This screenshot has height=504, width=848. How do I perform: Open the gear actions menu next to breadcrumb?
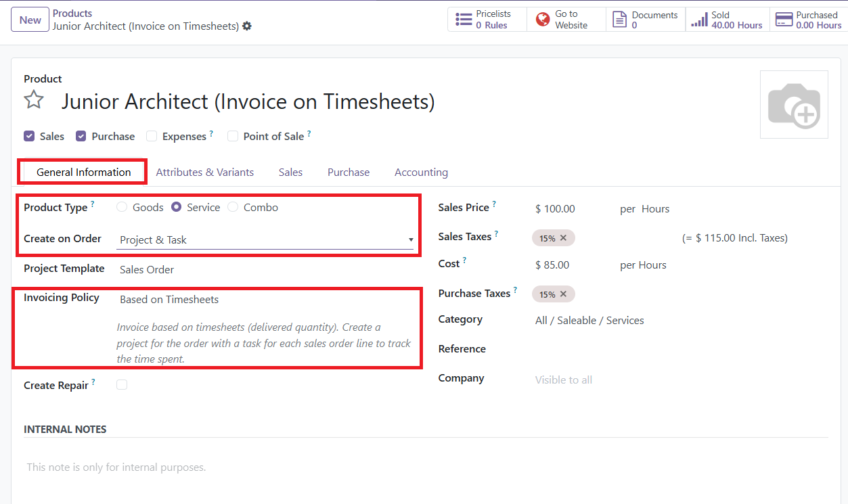pos(247,26)
